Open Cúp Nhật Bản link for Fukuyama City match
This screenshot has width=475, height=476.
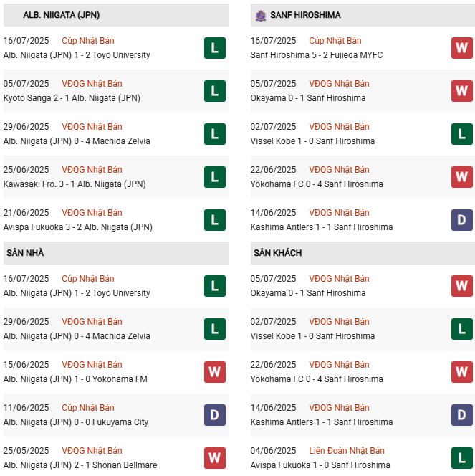88,408
